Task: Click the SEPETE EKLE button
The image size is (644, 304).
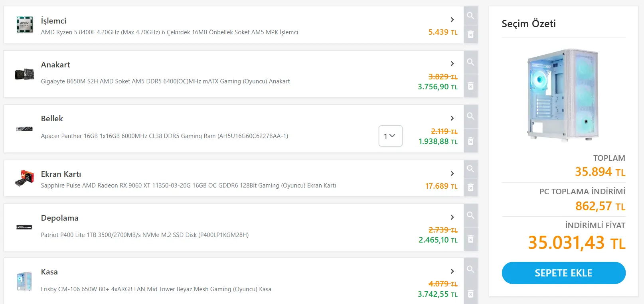Action: point(563,273)
